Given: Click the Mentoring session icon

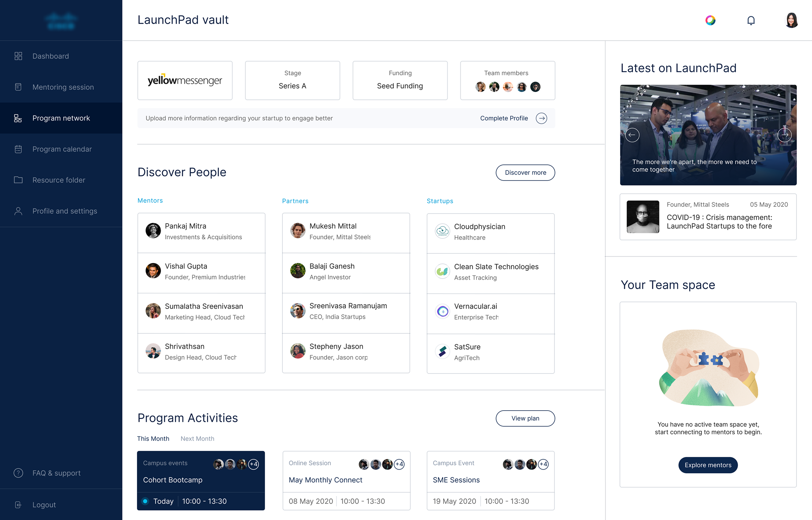Looking at the screenshot, I should [x=18, y=87].
